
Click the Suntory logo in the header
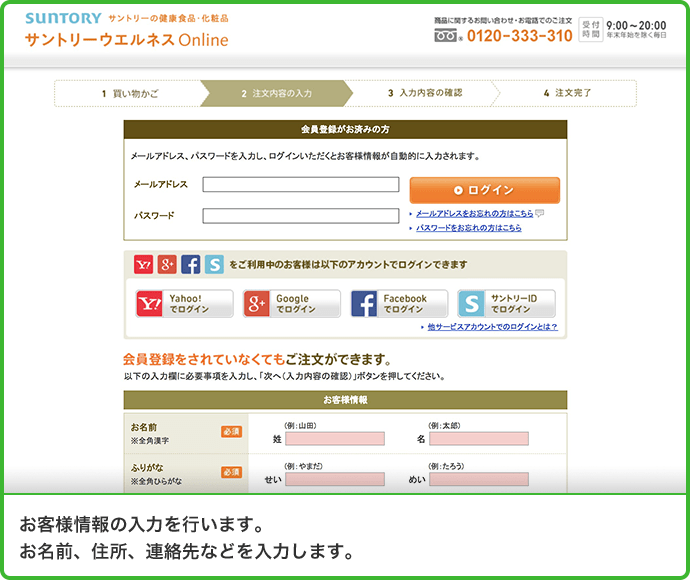coord(63,18)
